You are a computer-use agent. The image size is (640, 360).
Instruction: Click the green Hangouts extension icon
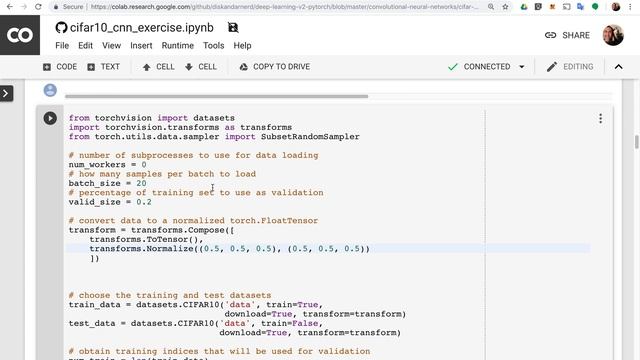click(x=595, y=7)
